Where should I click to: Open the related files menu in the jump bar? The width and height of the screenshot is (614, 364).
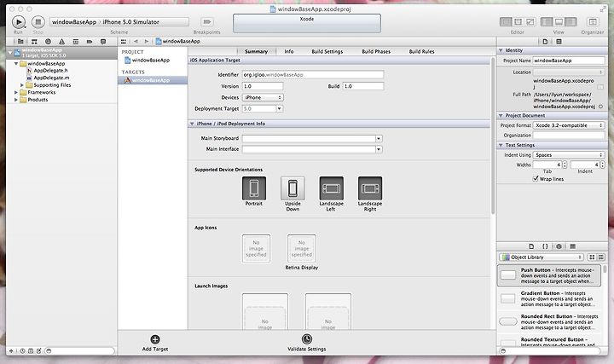pos(124,41)
